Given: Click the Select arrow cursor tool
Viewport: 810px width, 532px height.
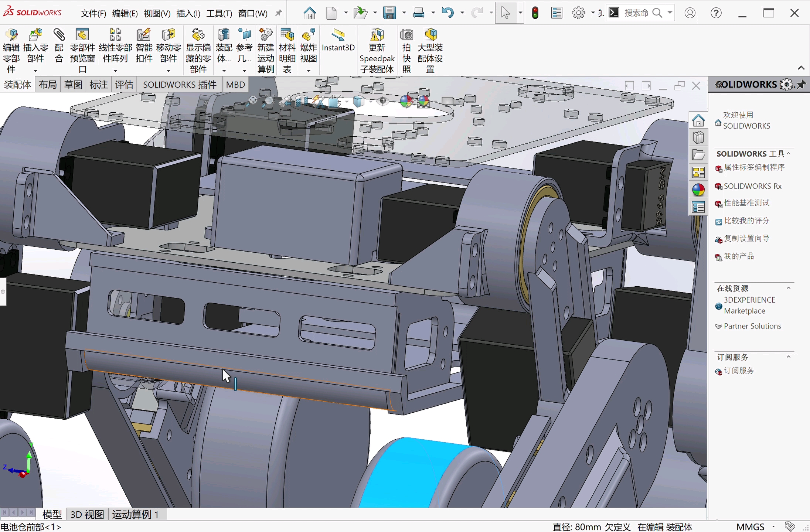Looking at the screenshot, I should (505, 13).
